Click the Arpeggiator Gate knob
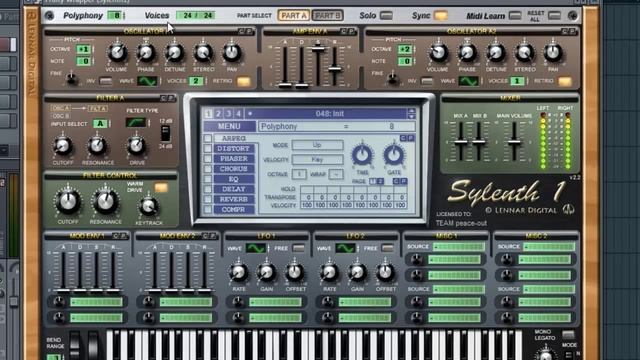This screenshot has height=360, width=640. click(394, 156)
